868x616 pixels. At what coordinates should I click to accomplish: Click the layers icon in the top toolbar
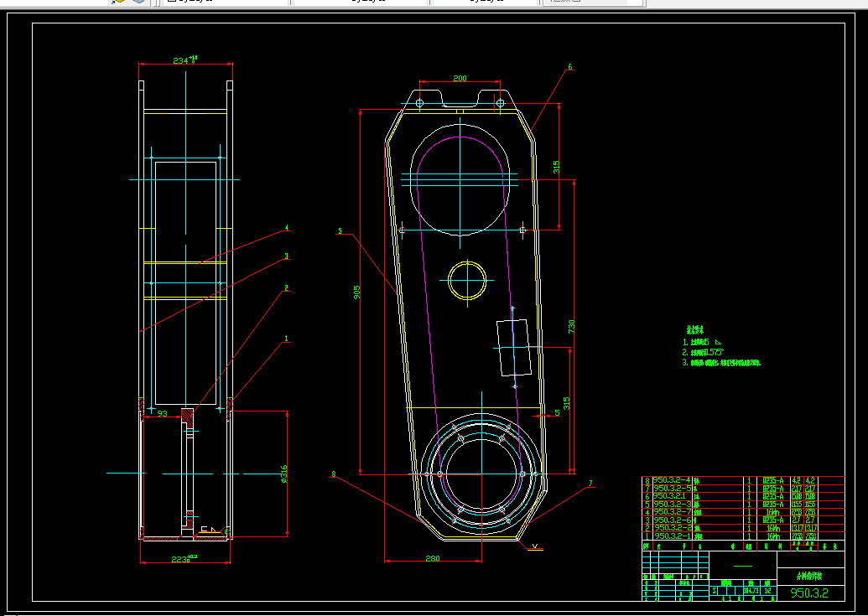[138, 2]
